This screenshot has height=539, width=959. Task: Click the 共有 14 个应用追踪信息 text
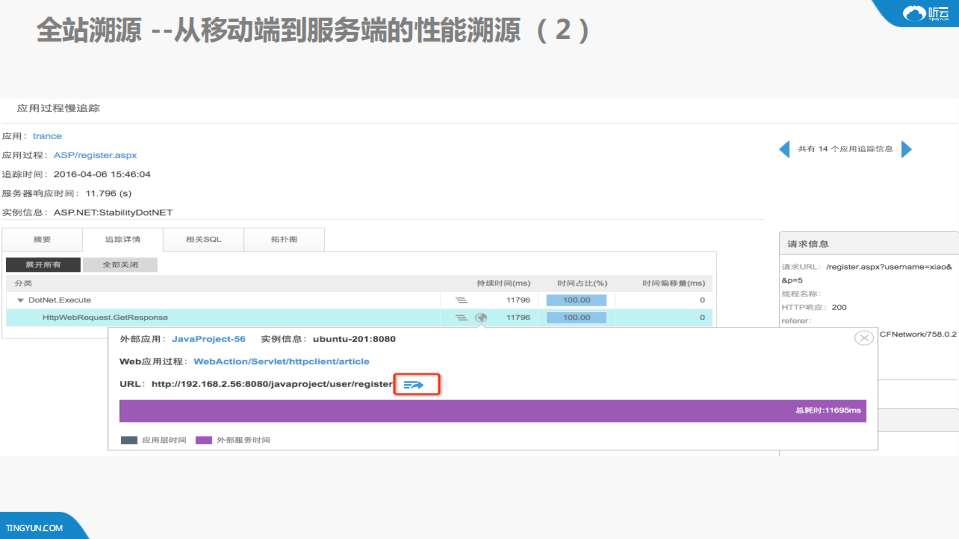coord(845,149)
